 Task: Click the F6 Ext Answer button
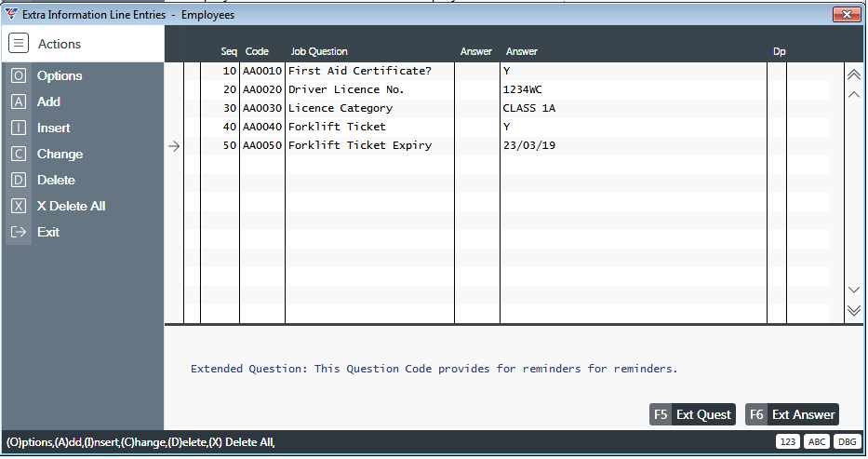pos(792,414)
